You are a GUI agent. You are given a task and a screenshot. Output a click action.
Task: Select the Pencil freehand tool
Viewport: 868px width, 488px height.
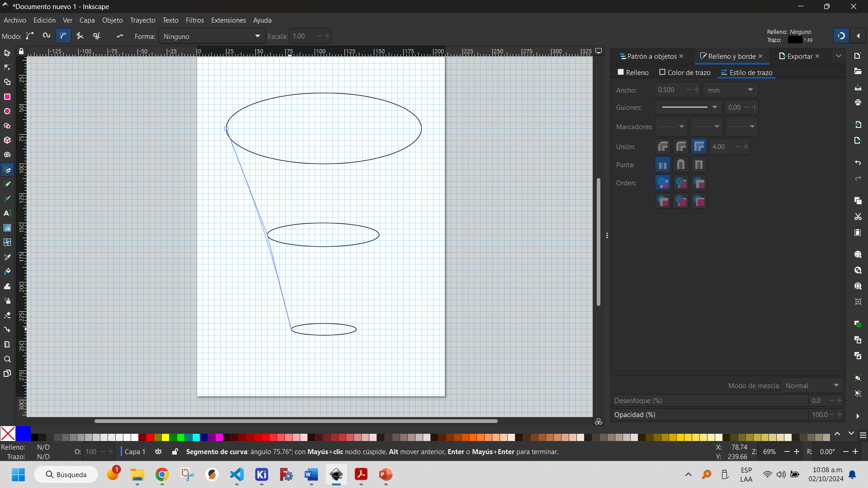pos(7,184)
